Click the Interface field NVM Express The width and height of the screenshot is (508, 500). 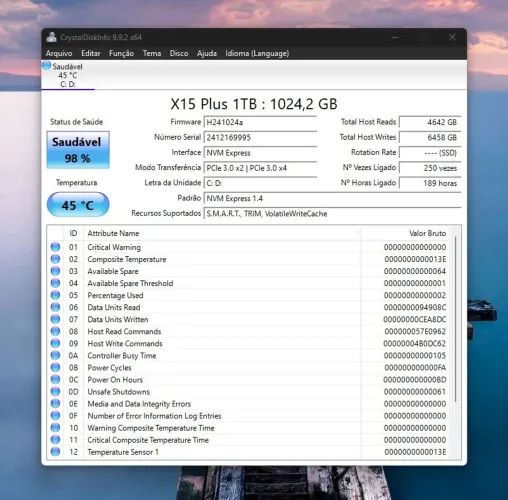coord(260,153)
